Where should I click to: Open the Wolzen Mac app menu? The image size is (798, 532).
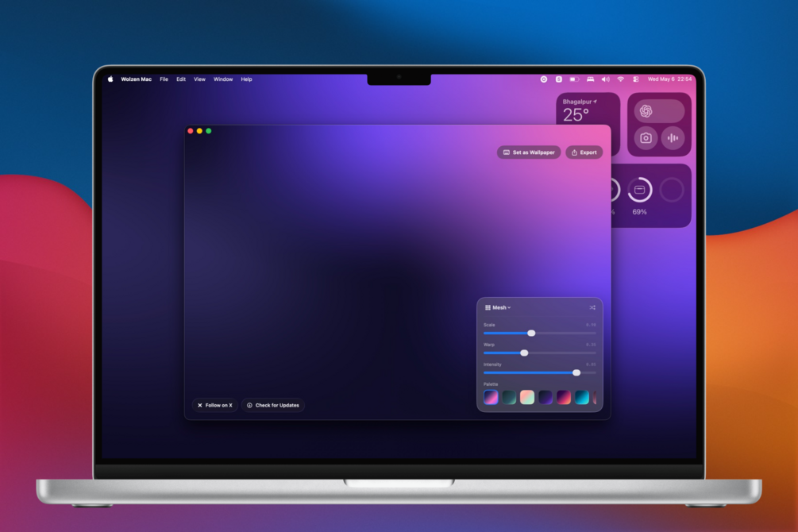136,79
